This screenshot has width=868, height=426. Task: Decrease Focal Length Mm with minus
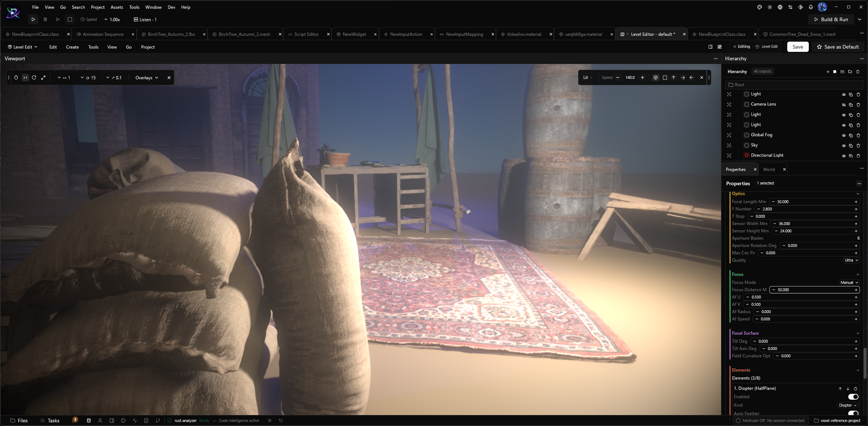(773, 202)
